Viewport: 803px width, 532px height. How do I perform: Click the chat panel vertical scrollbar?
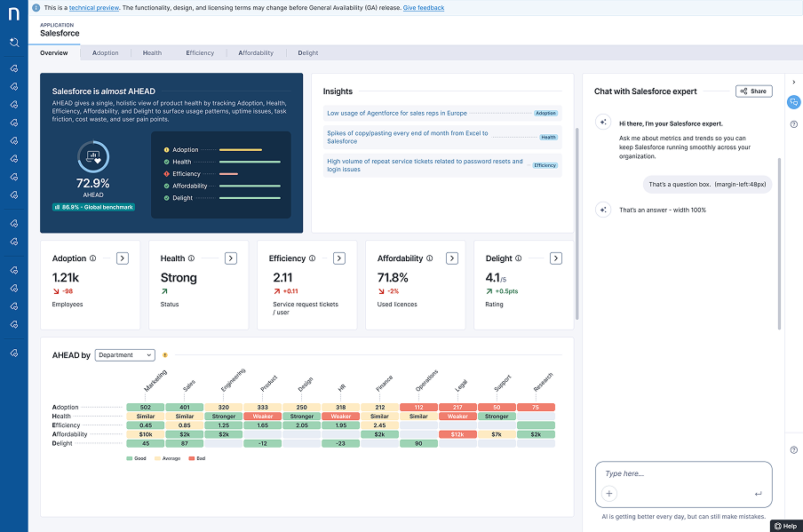(779, 243)
